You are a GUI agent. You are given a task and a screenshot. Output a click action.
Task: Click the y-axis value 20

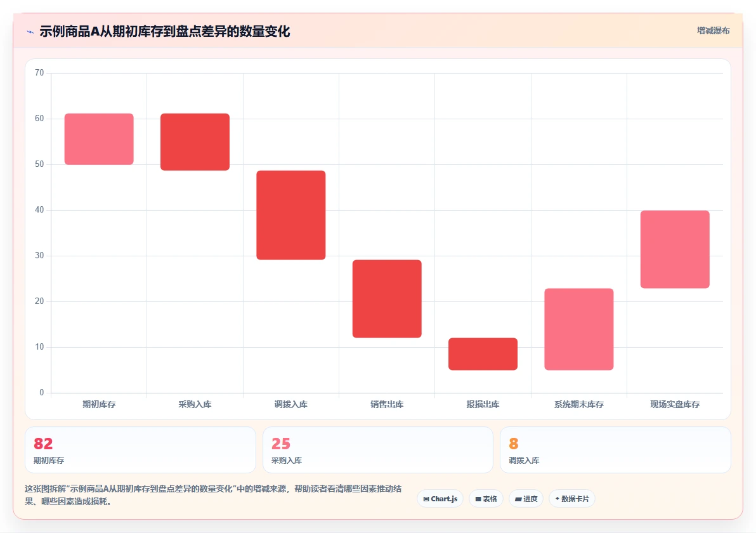tap(39, 301)
